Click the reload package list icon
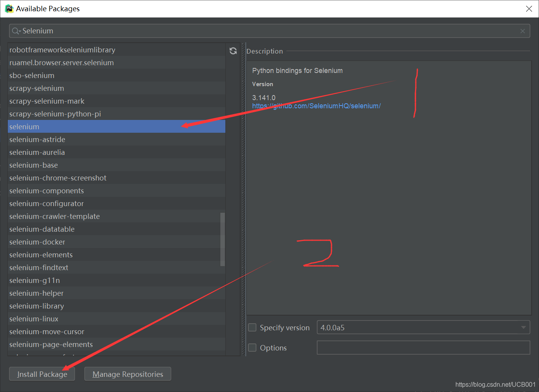539x392 pixels. (x=233, y=51)
